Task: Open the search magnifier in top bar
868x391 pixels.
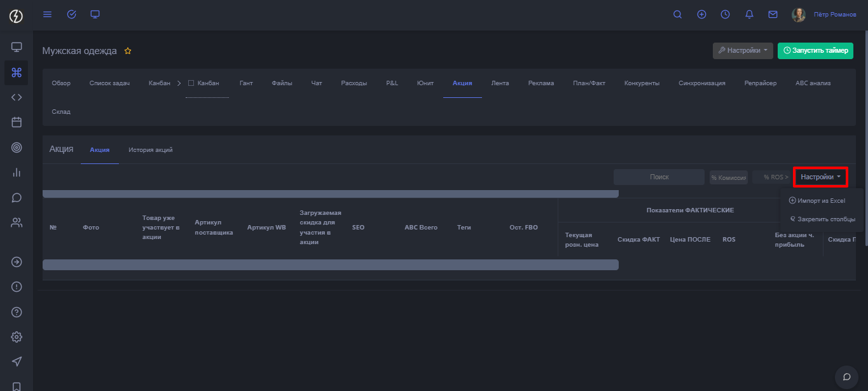Action: coord(677,15)
